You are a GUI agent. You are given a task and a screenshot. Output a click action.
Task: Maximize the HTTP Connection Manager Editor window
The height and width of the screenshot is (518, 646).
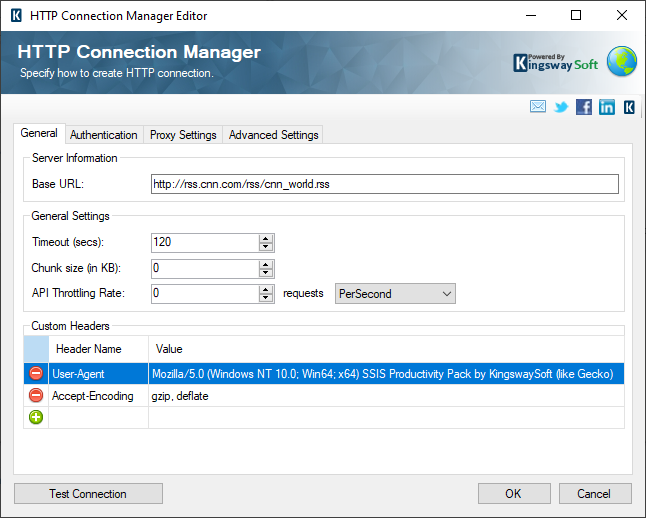tap(576, 16)
